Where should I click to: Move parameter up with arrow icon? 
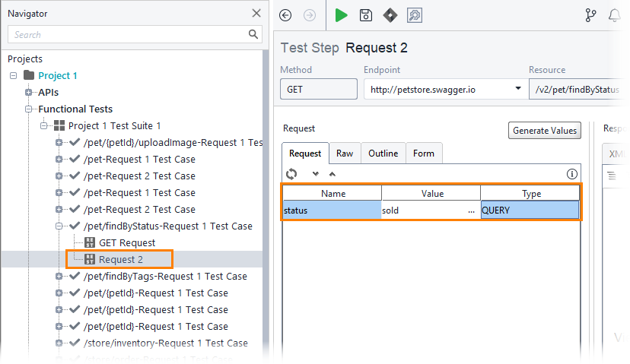click(x=332, y=174)
